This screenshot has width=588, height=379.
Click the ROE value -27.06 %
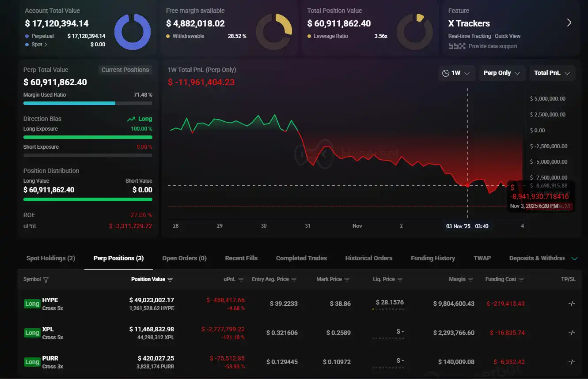140,215
